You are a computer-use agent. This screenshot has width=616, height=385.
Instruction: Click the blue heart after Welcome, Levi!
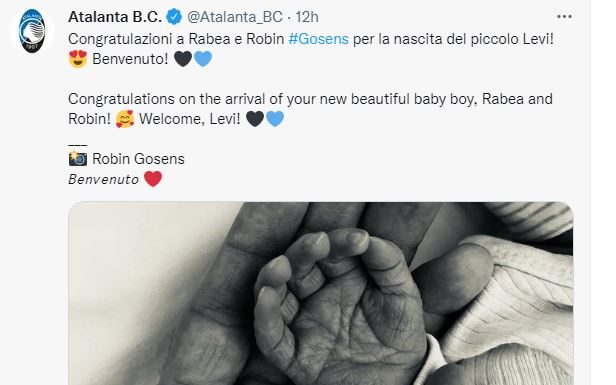pyautogui.click(x=275, y=119)
